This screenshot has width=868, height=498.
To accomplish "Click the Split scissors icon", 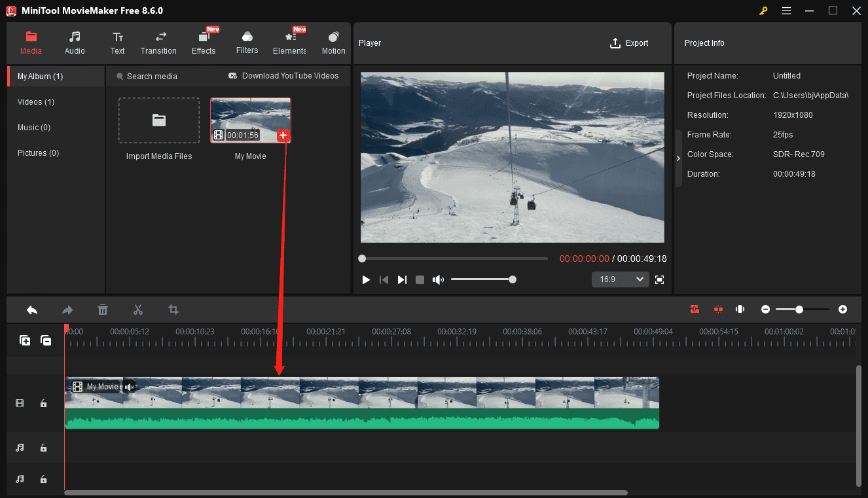I will click(138, 310).
